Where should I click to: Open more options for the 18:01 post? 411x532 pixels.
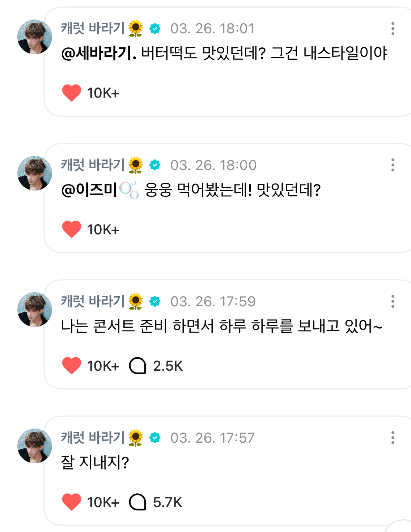pyautogui.click(x=393, y=29)
